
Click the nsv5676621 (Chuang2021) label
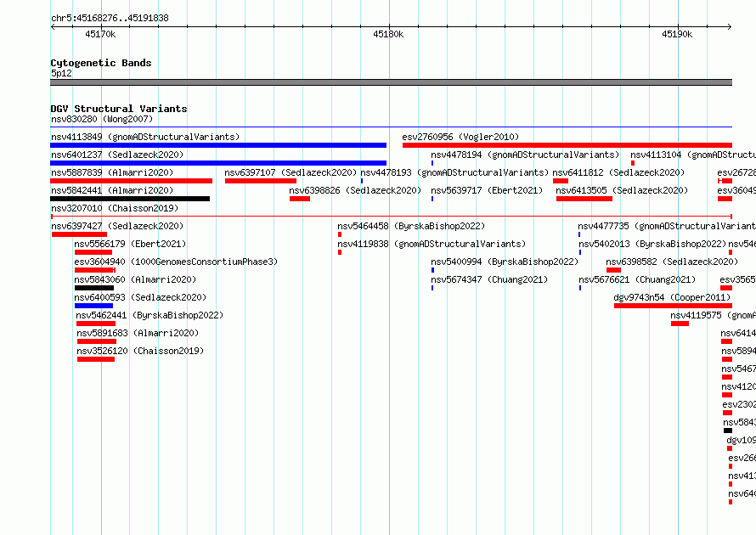(637, 279)
